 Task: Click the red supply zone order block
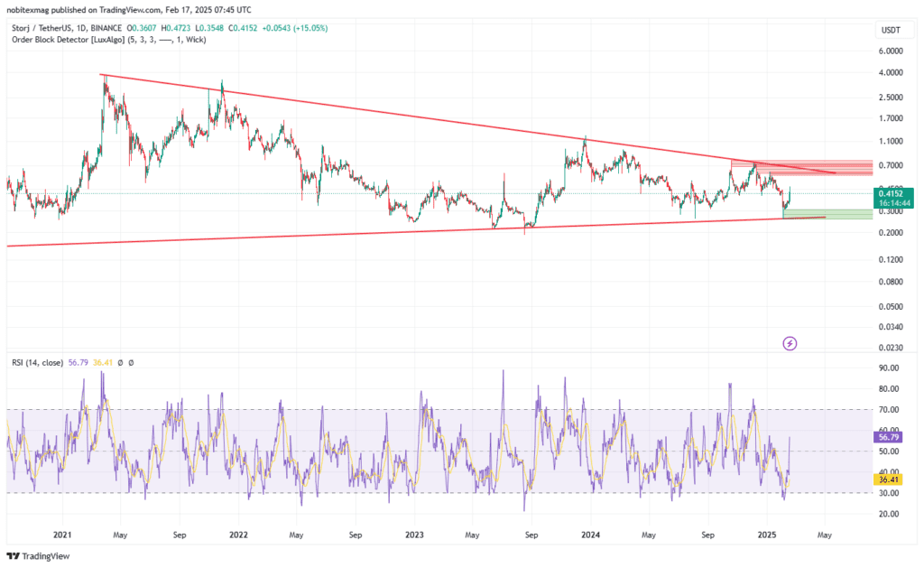[794, 167]
